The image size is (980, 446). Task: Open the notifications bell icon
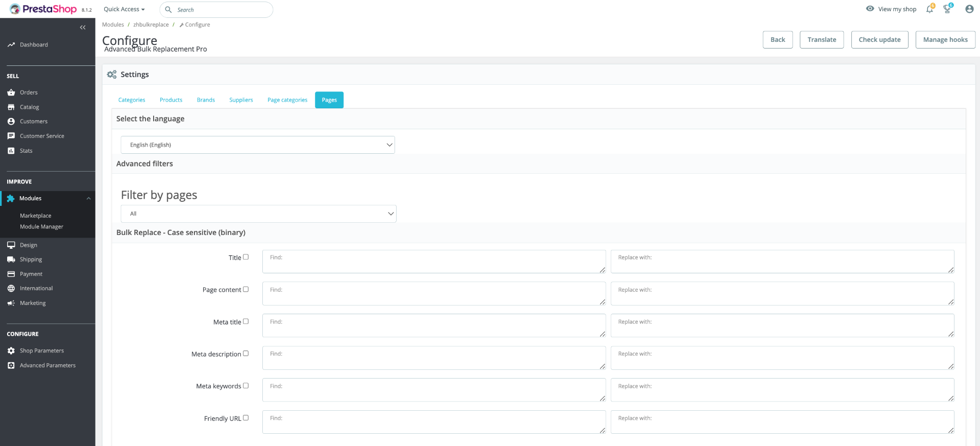click(x=929, y=9)
